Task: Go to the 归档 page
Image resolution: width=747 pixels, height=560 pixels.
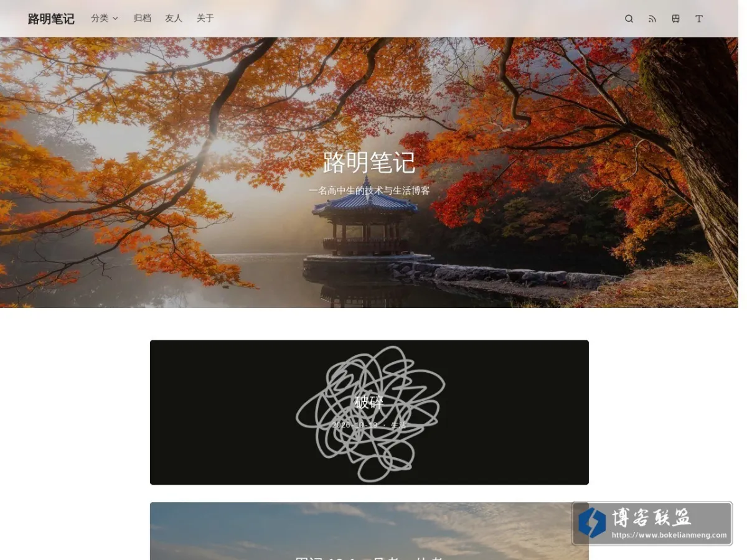Action: pyautogui.click(x=143, y=19)
